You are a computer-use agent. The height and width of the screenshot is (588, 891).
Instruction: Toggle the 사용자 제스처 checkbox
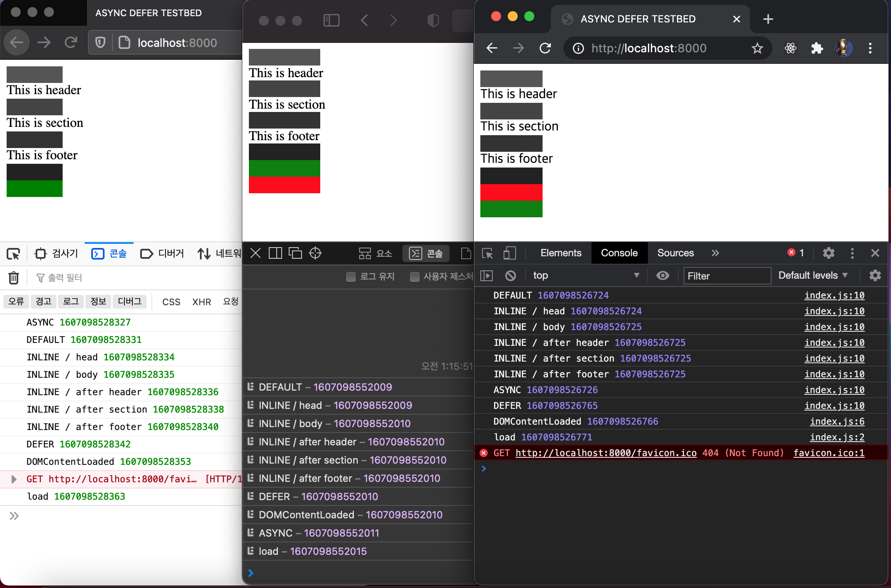click(x=414, y=277)
